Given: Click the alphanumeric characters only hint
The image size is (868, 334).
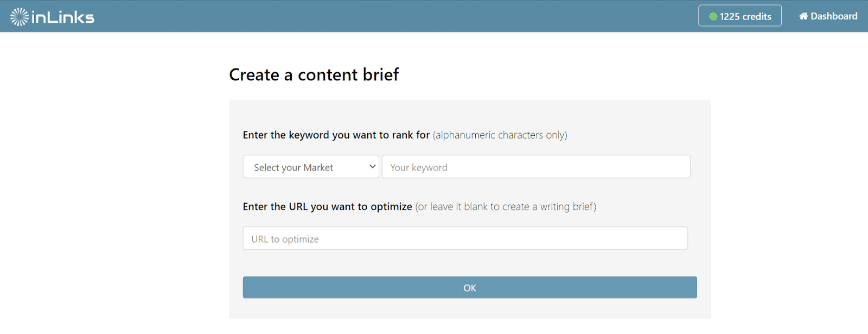Looking at the screenshot, I should [500, 135].
